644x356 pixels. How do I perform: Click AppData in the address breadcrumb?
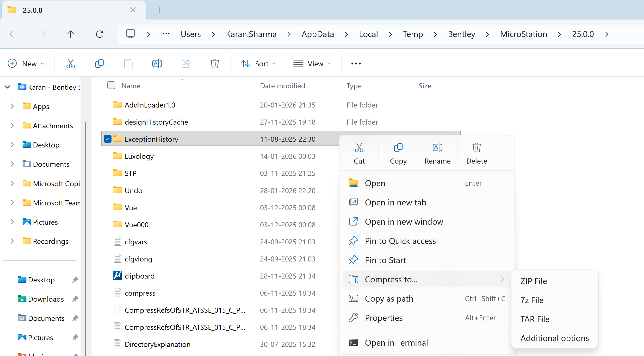(x=317, y=34)
